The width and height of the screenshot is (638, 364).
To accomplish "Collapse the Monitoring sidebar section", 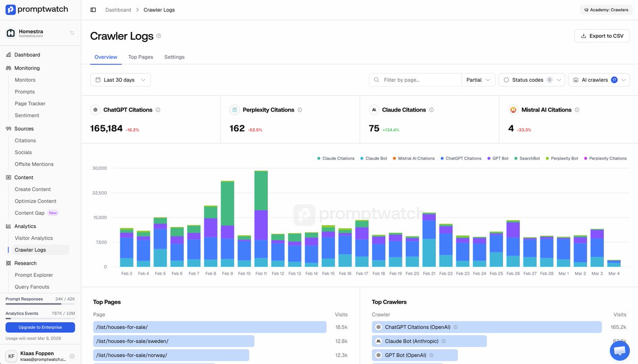I will 27,68.
